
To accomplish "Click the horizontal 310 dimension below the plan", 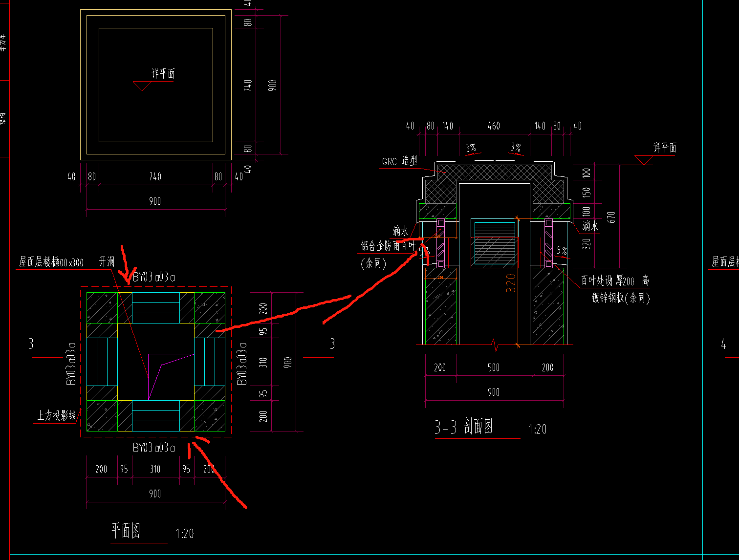I will coord(155,469).
